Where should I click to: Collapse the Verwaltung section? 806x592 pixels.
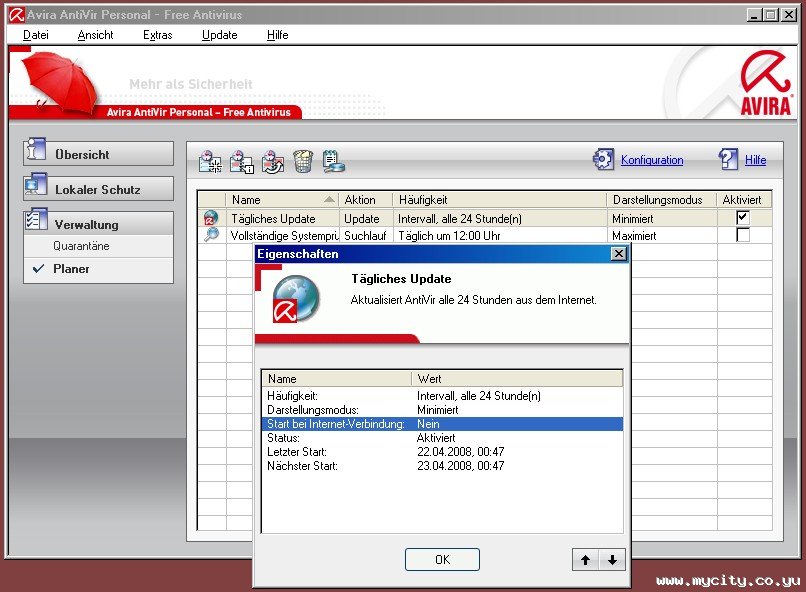tap(98, 224)
